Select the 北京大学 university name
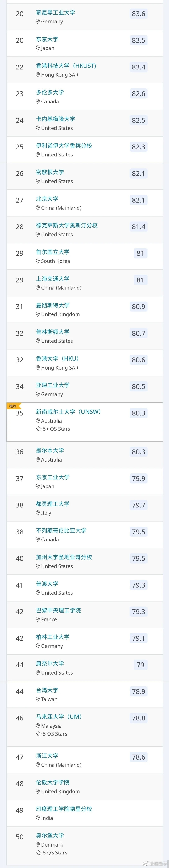 coord(47,199)
